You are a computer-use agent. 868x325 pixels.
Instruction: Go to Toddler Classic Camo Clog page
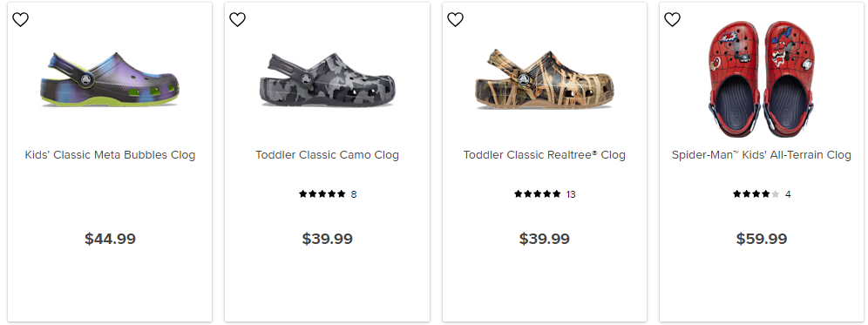[327, 155]
